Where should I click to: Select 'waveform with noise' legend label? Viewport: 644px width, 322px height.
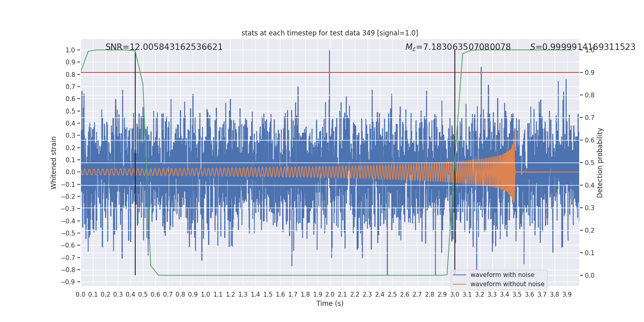[x=502, y=275]
